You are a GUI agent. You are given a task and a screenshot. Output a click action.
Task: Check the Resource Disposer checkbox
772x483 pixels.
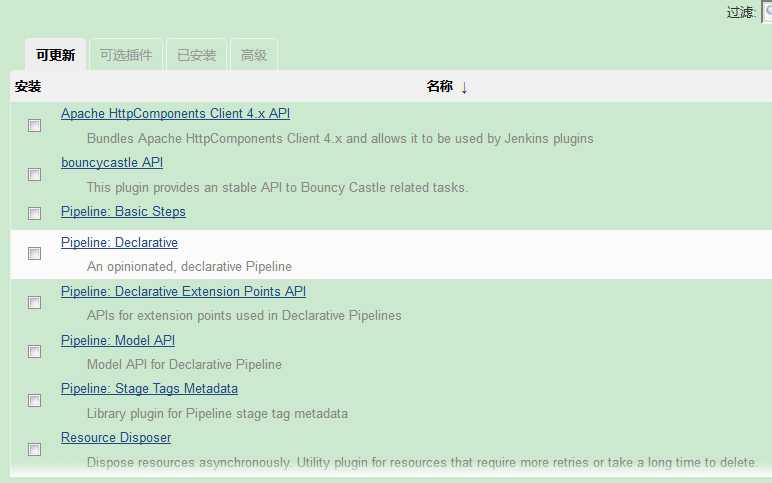[34, 449]
